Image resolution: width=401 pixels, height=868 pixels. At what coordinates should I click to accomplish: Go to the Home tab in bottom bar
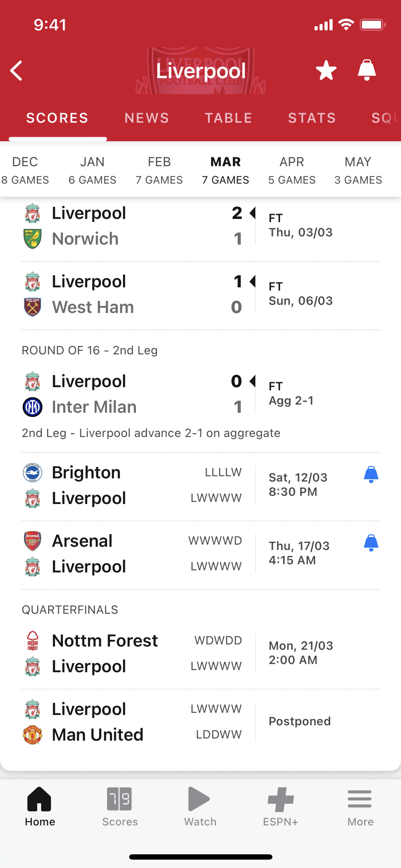[x=40, y=807]
